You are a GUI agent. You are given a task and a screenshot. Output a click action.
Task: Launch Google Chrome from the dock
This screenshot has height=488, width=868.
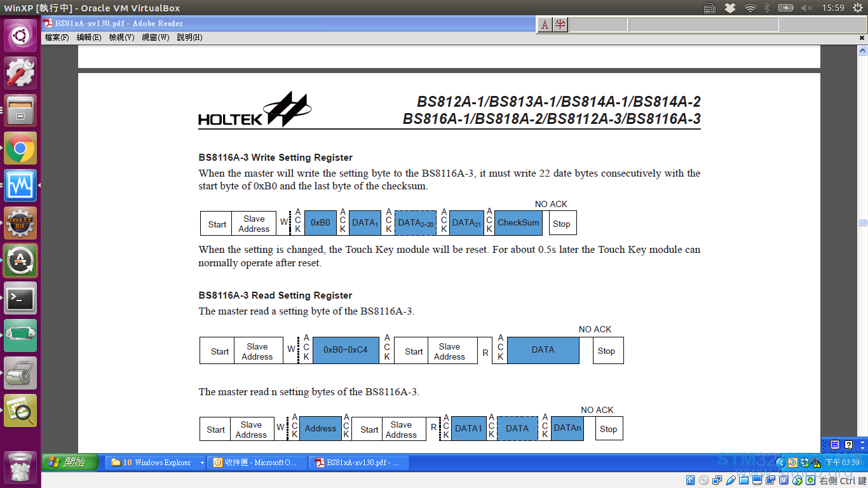tap(20, 148)
